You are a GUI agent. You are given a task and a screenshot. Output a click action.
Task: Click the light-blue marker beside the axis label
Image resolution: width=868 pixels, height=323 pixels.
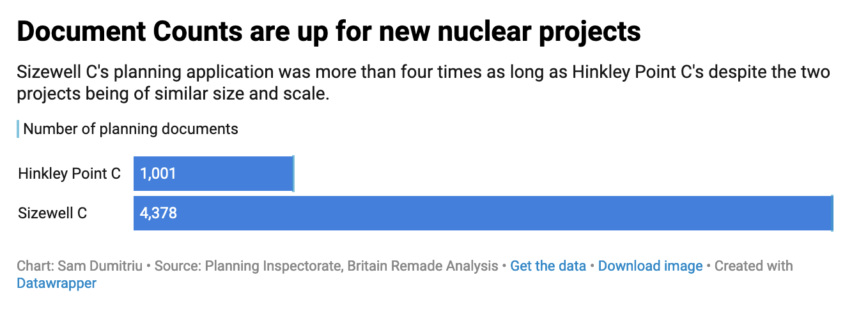point(18,129)
